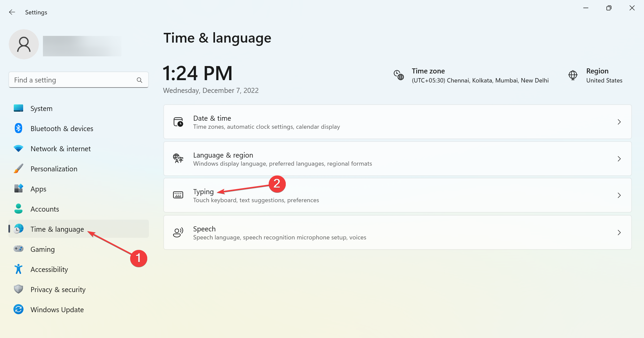
Task: Expand the Language & region chevron
Action: (619, 159)
